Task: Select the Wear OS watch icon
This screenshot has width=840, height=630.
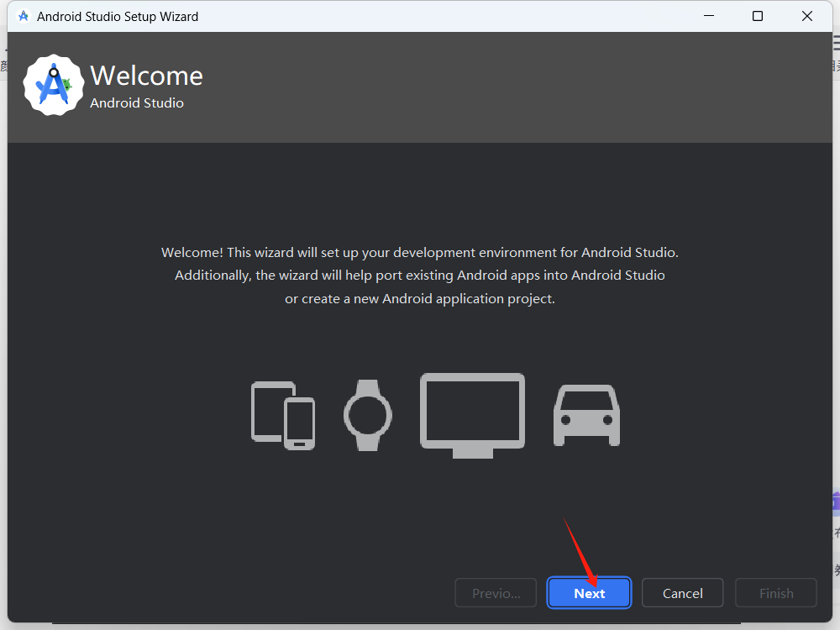Action: click(368, 414)
